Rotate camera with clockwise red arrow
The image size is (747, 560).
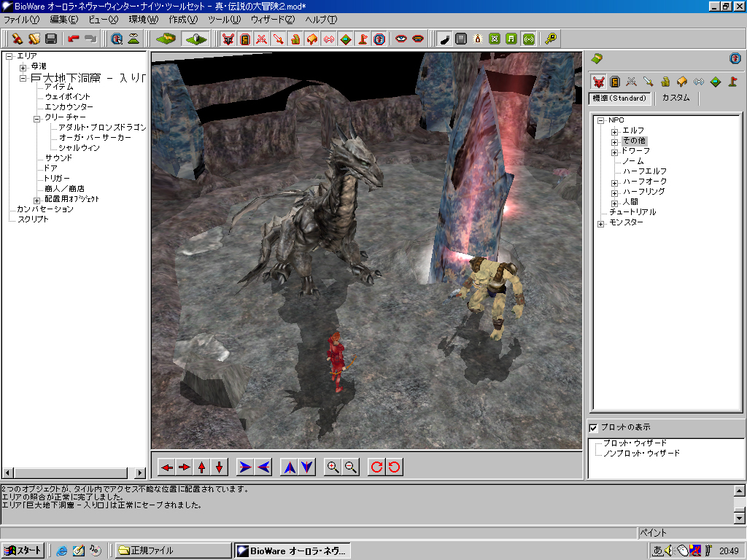(376, 467)
